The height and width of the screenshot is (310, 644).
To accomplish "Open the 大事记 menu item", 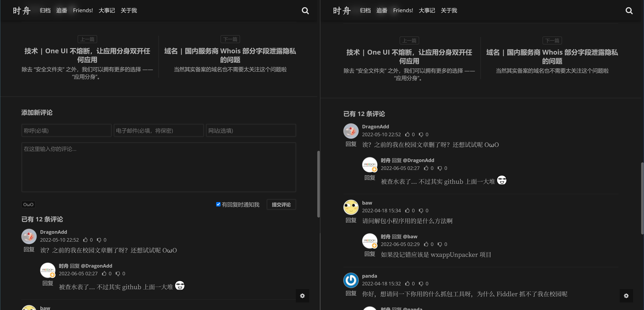I will pyautogui.click(x=107, y=10).
